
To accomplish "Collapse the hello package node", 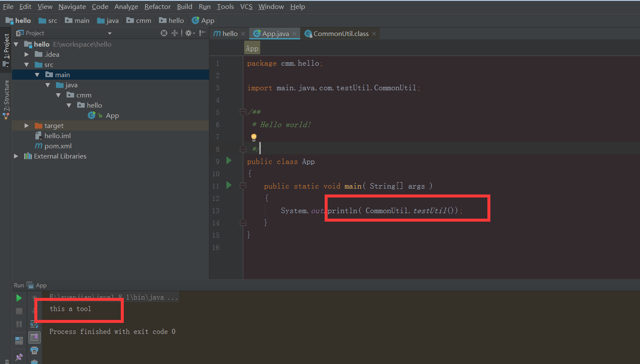I will [69, 105].
